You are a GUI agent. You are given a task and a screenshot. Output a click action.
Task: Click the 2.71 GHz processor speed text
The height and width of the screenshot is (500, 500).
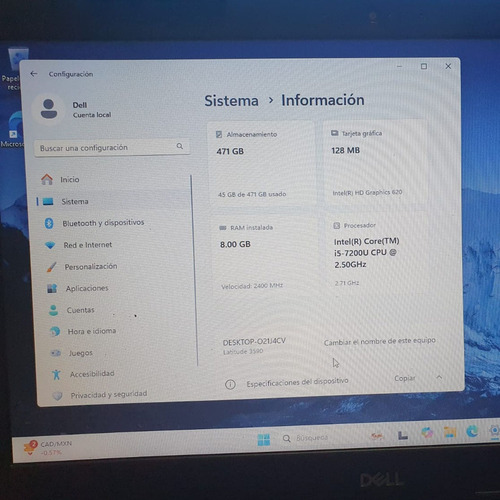pos(347,283)
